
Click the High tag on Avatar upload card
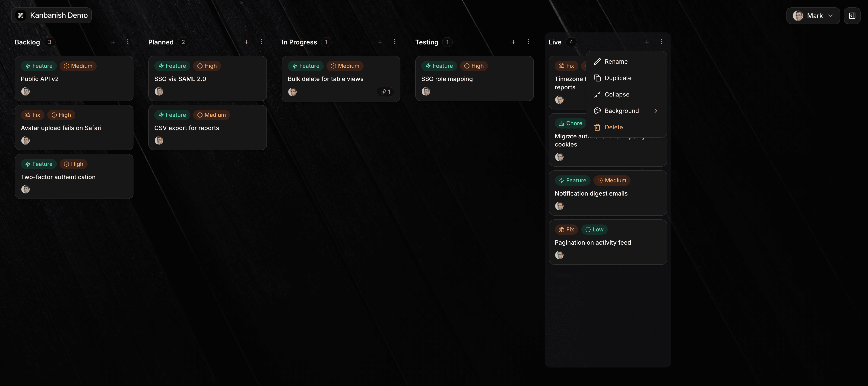tap(61, 115)
